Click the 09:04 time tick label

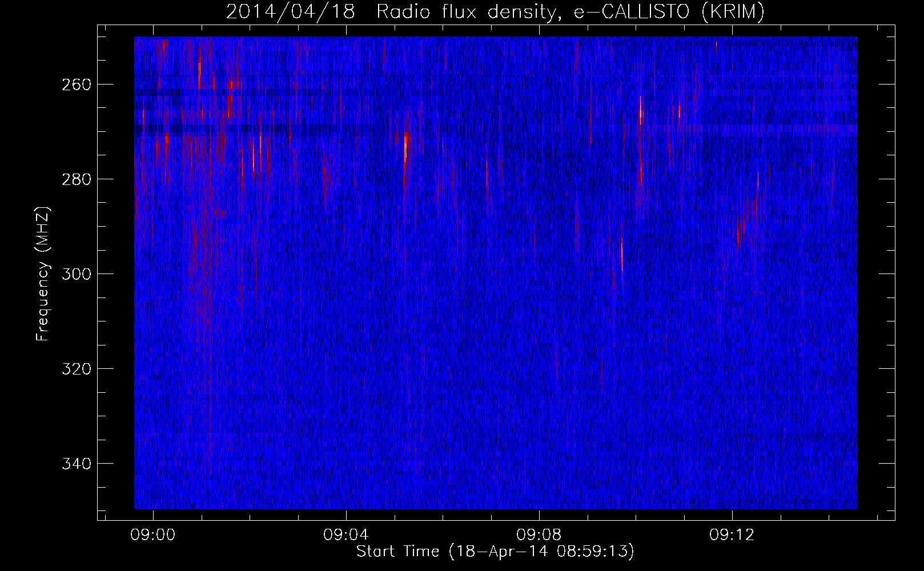click(346, 535)
